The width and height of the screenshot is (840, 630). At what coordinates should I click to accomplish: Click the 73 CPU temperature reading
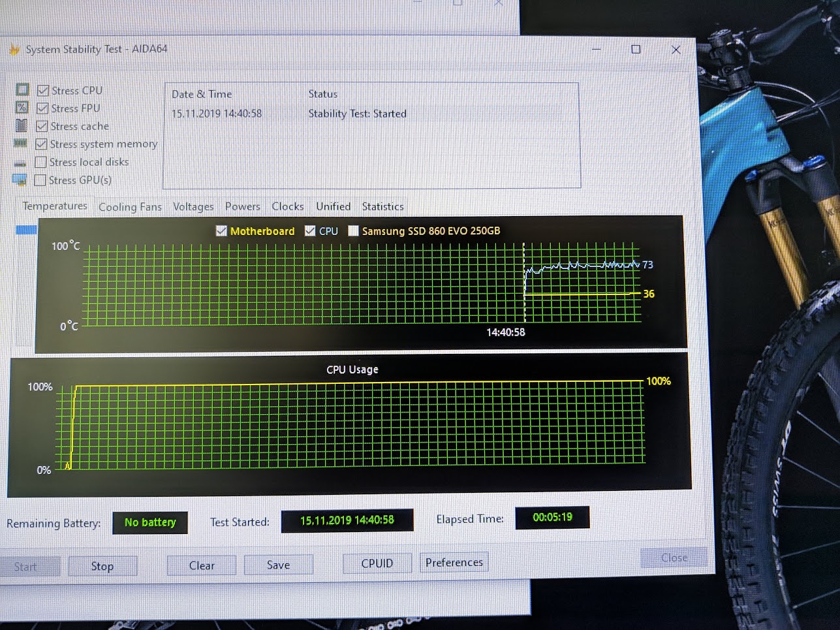(x=647, y=264)
